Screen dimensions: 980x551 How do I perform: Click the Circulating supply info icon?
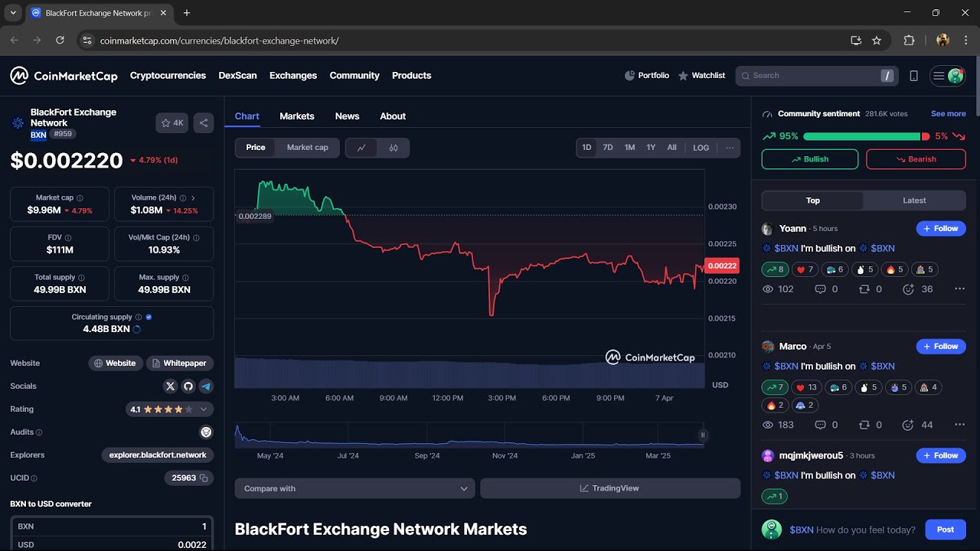click(x=139, y=317)
